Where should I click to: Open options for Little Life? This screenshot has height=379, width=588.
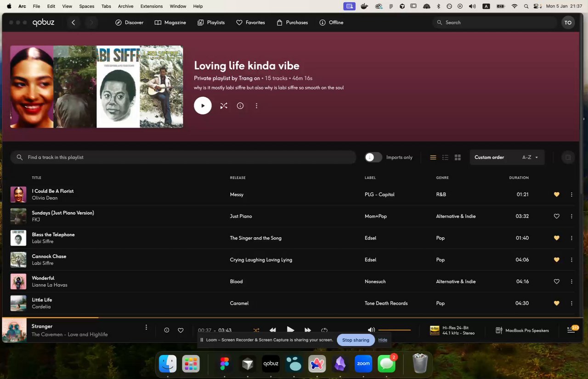[571, 303]
